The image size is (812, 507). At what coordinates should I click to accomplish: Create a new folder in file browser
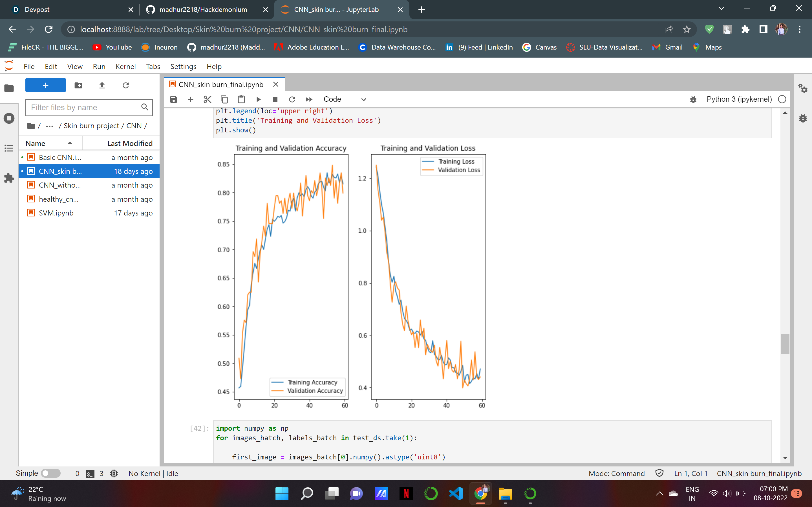point(78,85)
